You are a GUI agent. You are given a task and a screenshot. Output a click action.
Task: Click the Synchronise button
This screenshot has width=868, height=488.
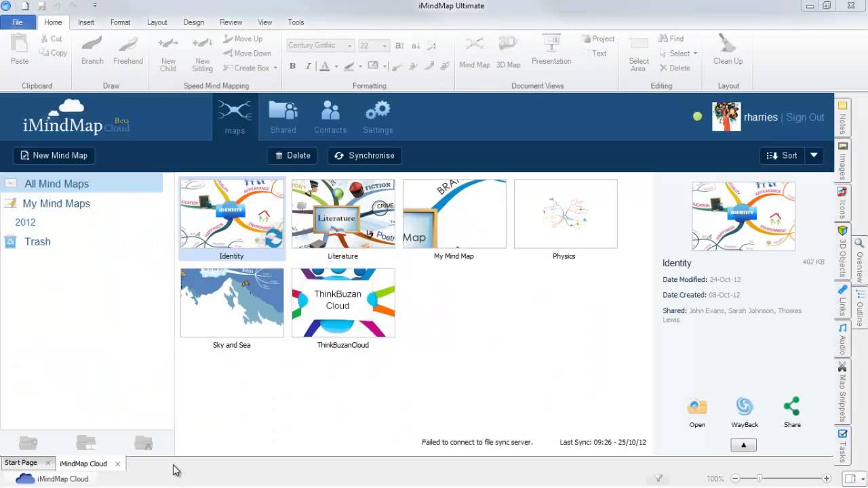(x=364, y=155)
